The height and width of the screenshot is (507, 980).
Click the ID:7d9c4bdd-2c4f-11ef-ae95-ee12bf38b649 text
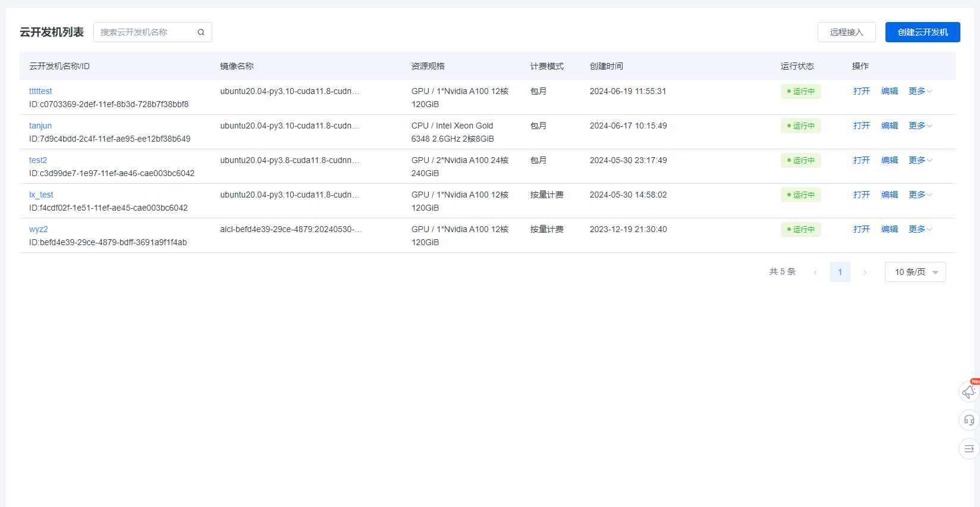point(110,139)
